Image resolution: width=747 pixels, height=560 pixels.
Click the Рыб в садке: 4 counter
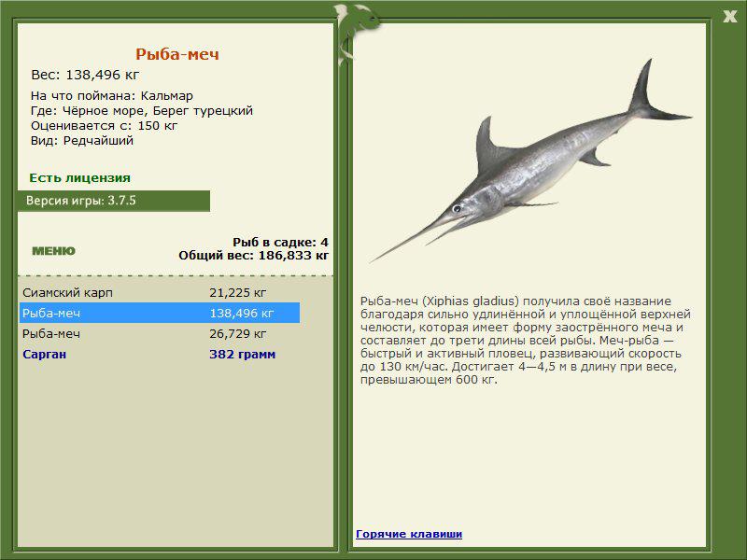(280, 242)
